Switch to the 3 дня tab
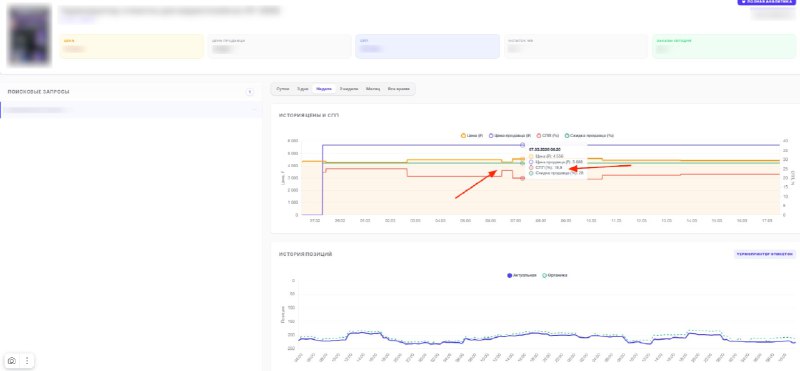 click(303, 89)
